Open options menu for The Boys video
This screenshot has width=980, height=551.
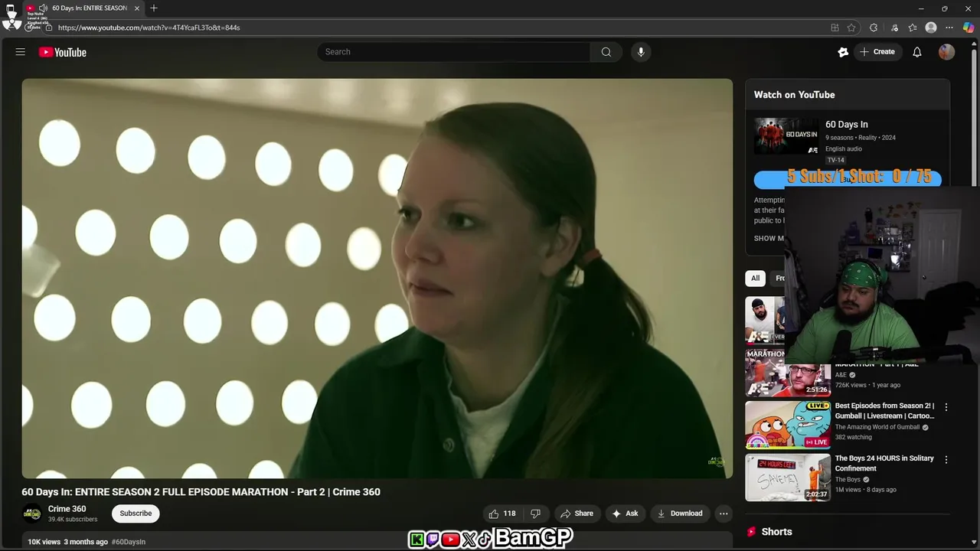pos(946,459)
